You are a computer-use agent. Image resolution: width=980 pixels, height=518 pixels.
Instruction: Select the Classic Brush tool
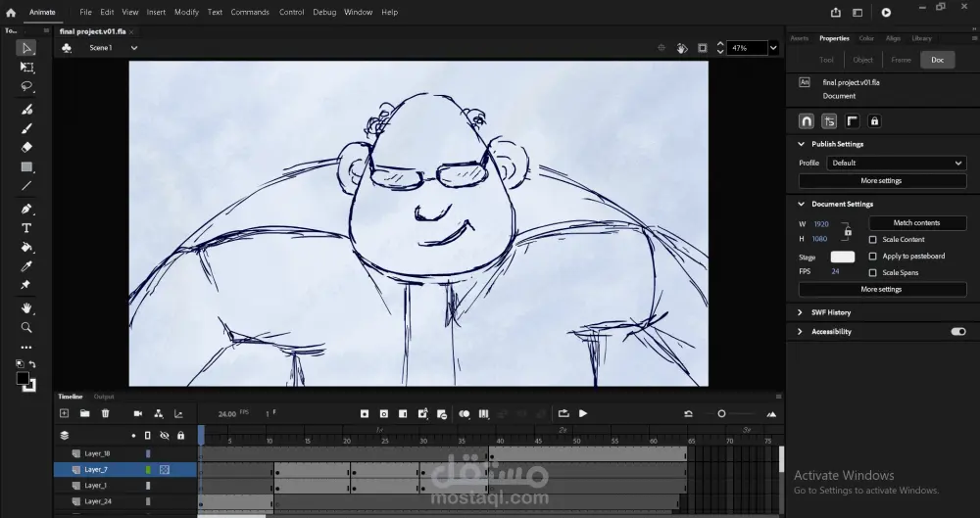(26, 128)
